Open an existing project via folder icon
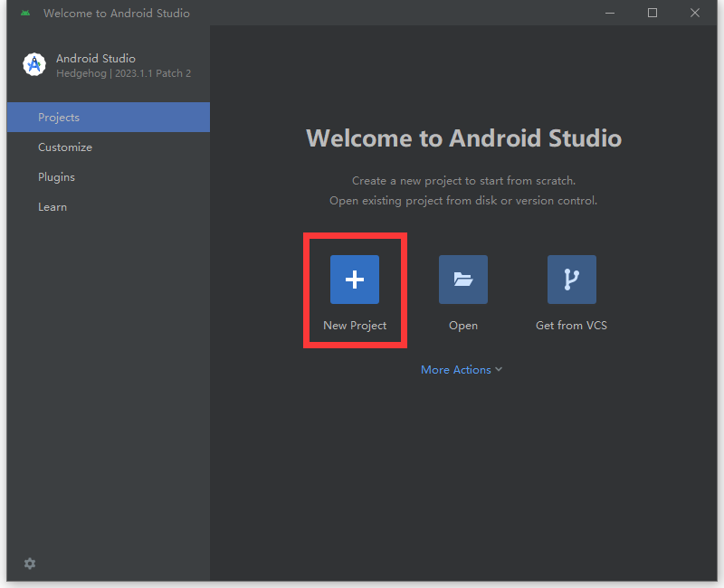724x588 pixels. 463,280
